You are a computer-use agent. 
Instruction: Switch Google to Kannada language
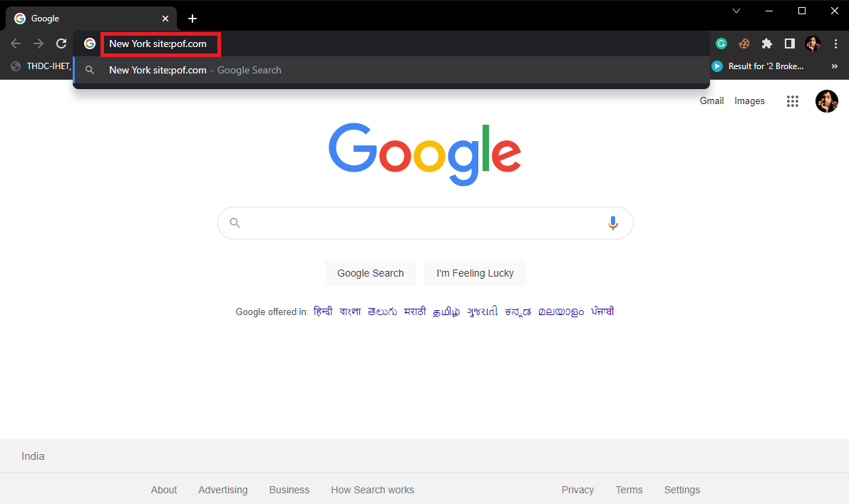coord(518,312)
